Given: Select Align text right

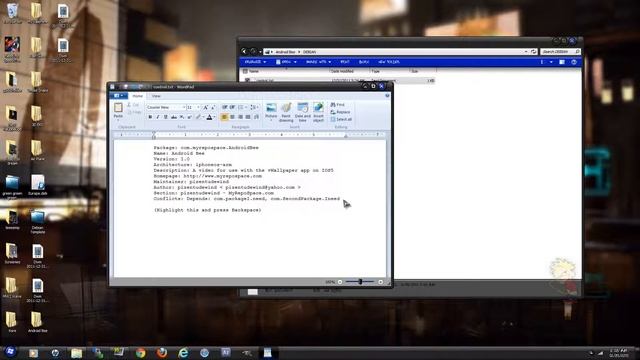Looking at the screenshot, I should 240,117.
